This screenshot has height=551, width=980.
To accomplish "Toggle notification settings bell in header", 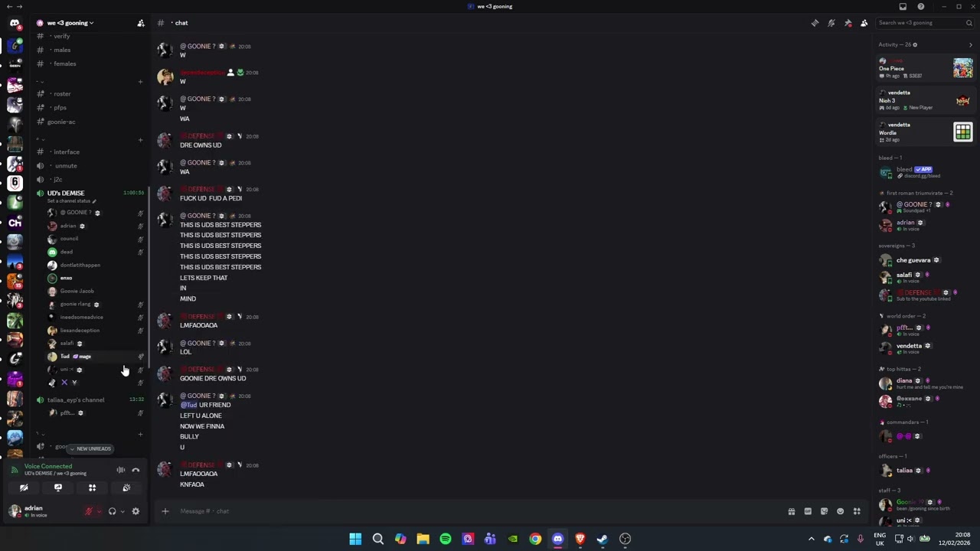I will click(831, 23).
